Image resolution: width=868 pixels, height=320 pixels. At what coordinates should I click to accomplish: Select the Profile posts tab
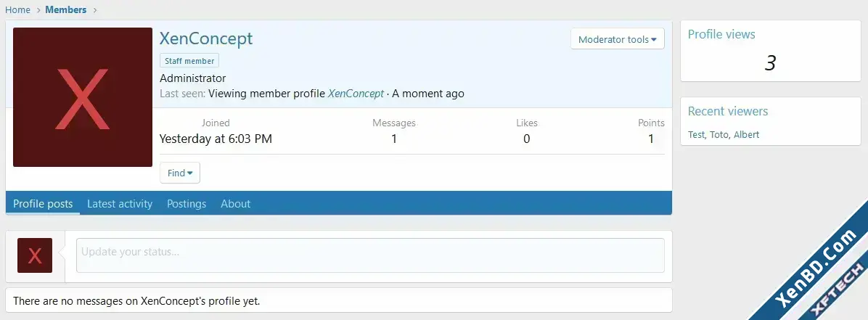(x=43, y=204)
